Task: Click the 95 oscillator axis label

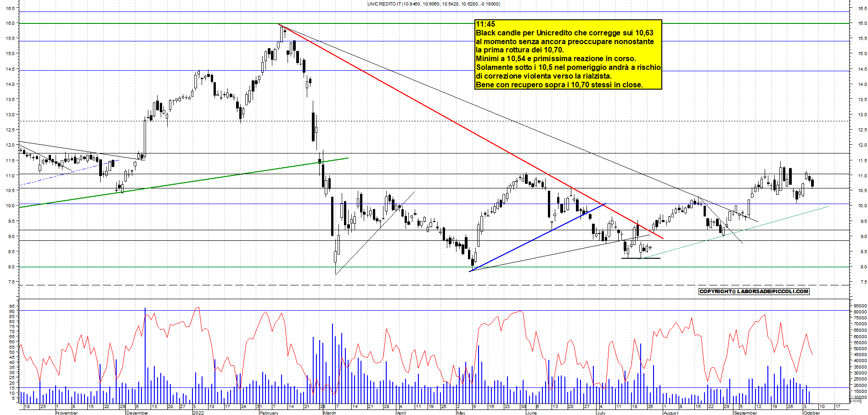Action: (13, 306)
